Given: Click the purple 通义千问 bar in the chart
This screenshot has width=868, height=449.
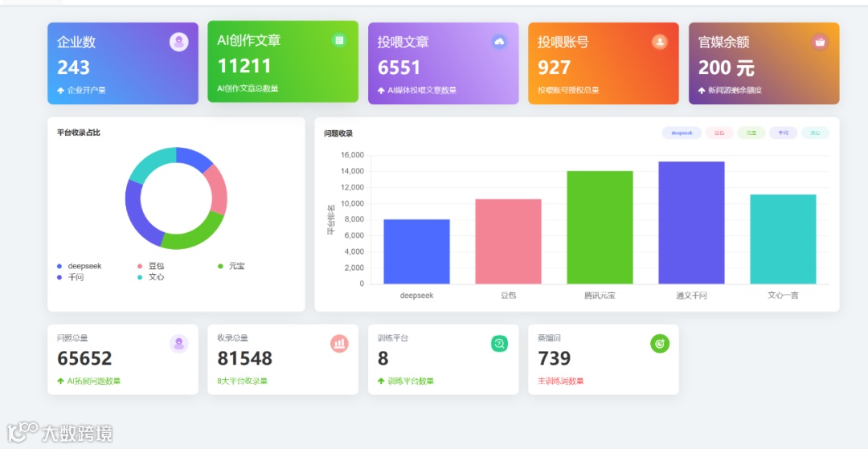Looking at the screenshot, I should tap(691, 222).
